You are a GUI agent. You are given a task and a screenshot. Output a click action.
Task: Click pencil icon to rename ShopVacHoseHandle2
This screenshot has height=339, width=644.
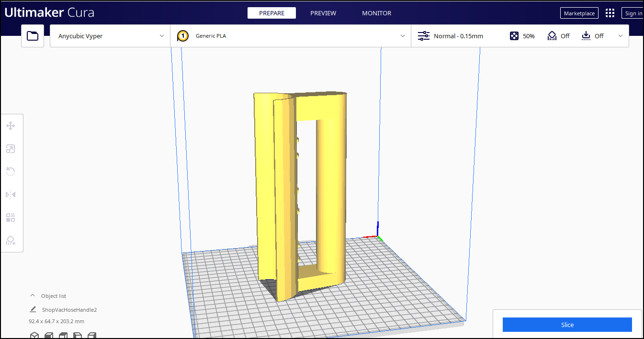33,310
